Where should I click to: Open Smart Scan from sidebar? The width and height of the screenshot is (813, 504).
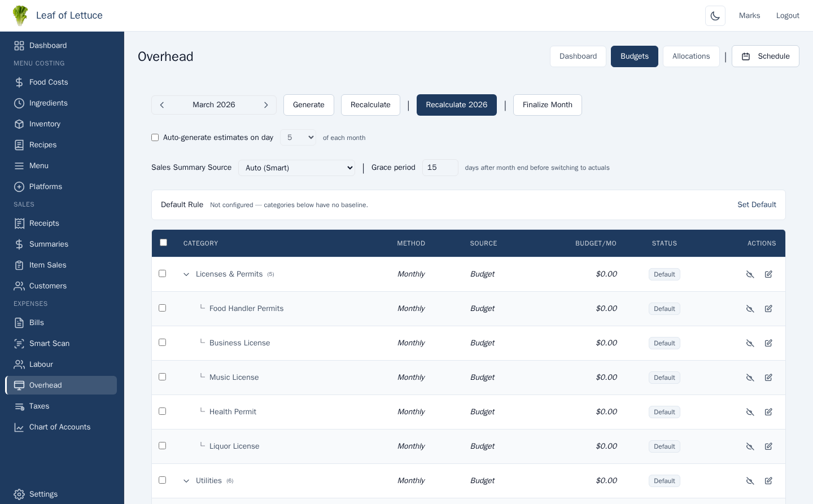click(x=49, y=343)
